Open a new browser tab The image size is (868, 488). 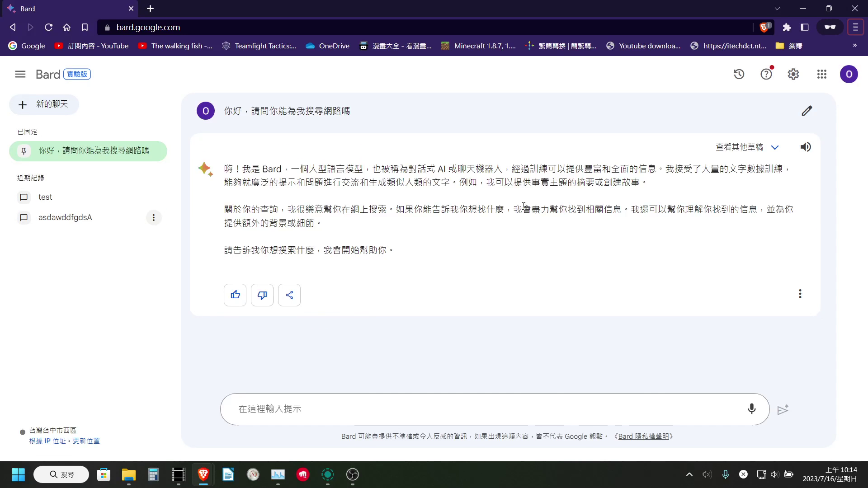pyautogui.click(x=151, y=9)
